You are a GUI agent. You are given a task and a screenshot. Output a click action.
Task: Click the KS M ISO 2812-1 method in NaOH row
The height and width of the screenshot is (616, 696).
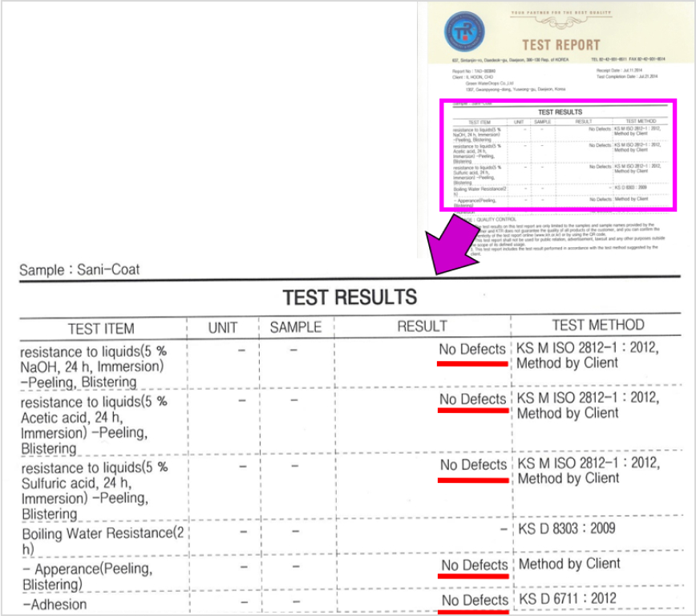pos(588,355)
